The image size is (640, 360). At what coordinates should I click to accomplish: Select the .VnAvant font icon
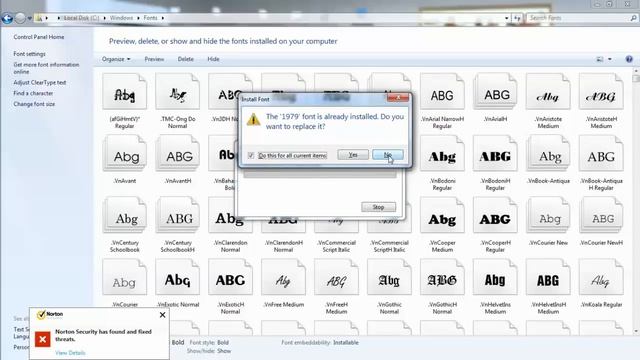(124, 153)
